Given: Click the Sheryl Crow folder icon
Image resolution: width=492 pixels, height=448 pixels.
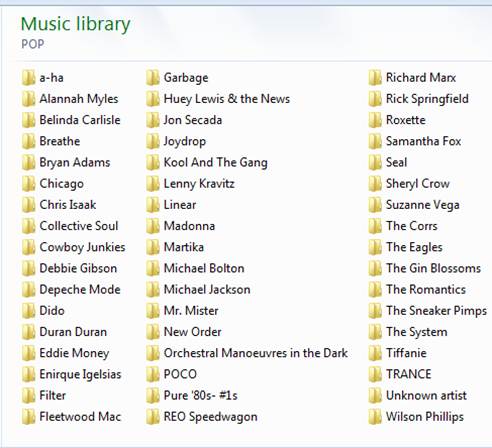Looking at the screenshot, I should coord(375,184).
